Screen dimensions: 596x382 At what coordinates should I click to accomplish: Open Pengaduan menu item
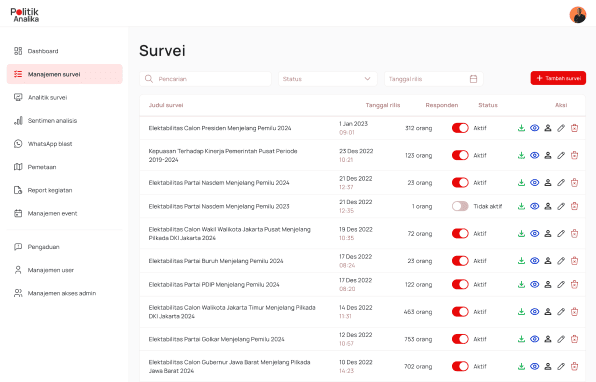click(x=65, y=247)
